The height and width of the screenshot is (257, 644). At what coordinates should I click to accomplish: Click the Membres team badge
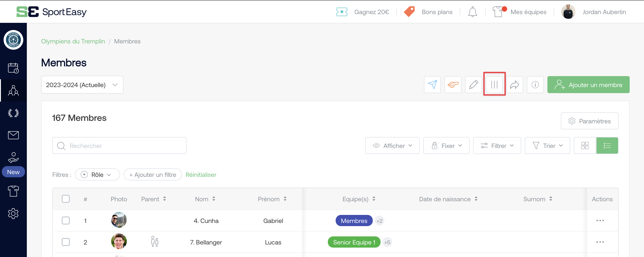click(354, 221)
